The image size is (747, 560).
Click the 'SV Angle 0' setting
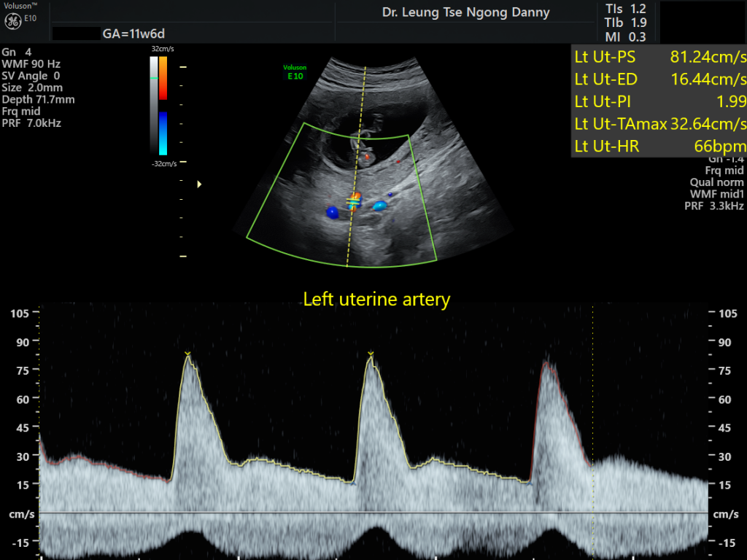pos(31,76)
